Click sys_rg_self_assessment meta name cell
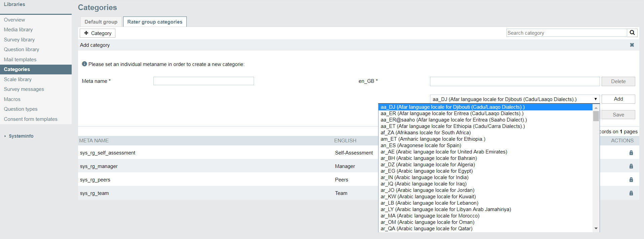The image size is (644, 239). click(108, 153)
